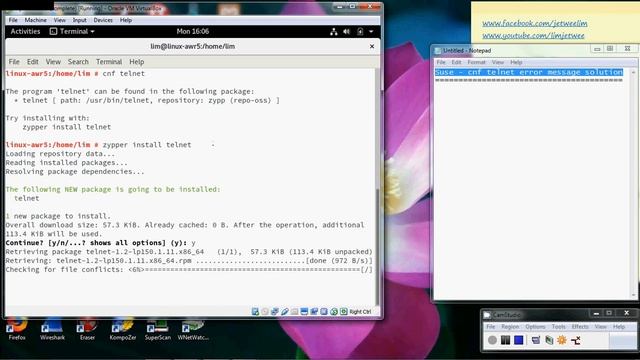Open the youtube.com/limjetwee link
640x360 pixels.
tap(533, 36)
